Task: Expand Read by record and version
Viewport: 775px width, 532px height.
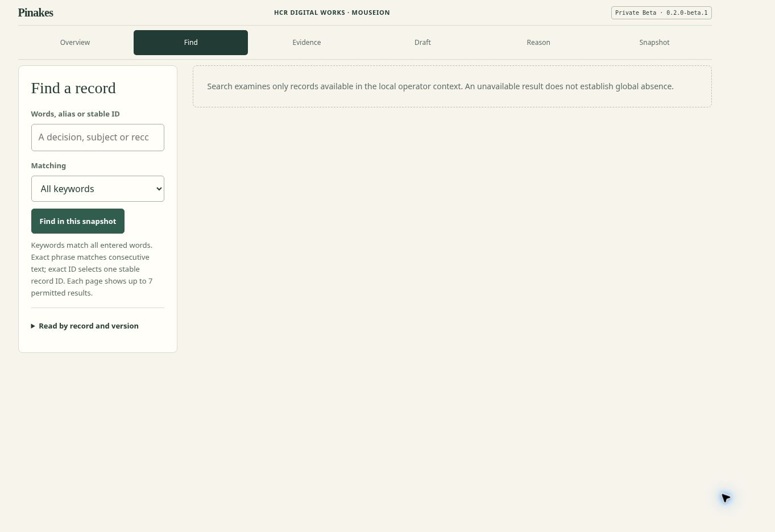Action: click(85, 326)
